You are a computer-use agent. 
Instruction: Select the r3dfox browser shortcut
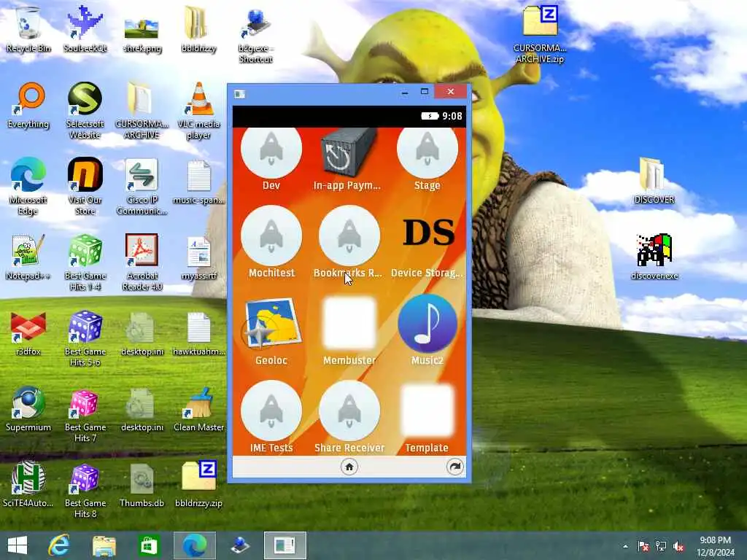pyautogui.click(x=28, y=333)
